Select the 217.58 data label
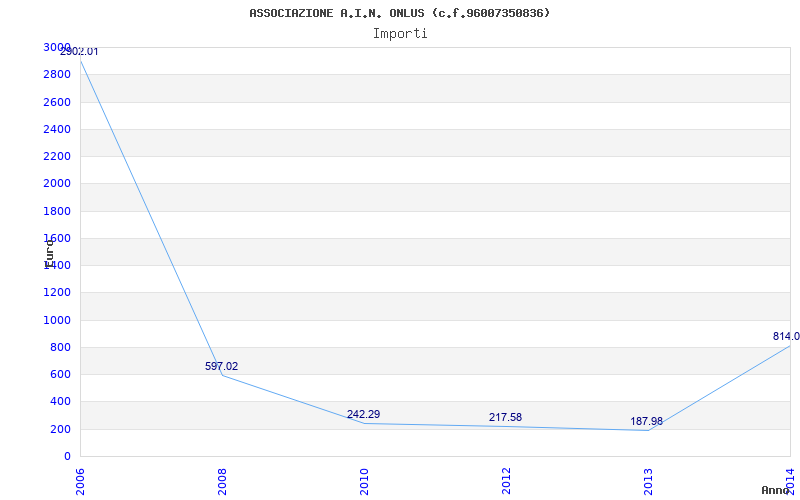This screenshot has height=500, width=800. click(x=505, y=417)
